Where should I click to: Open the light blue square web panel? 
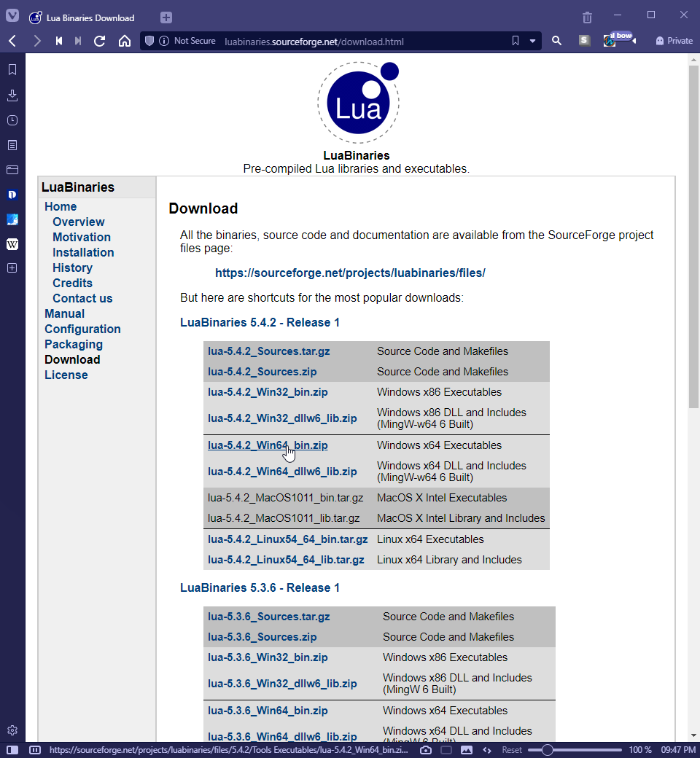(12, 219)
